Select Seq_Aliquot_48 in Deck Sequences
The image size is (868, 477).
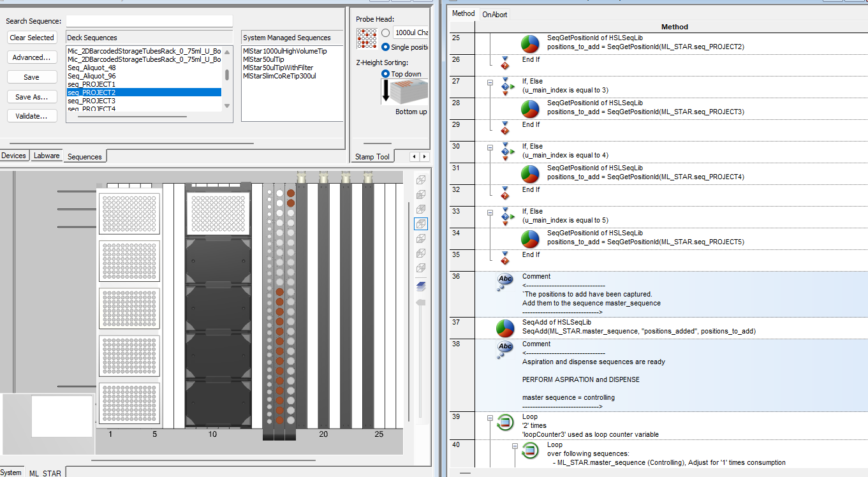pyautogui.click(x=91, y=68)
